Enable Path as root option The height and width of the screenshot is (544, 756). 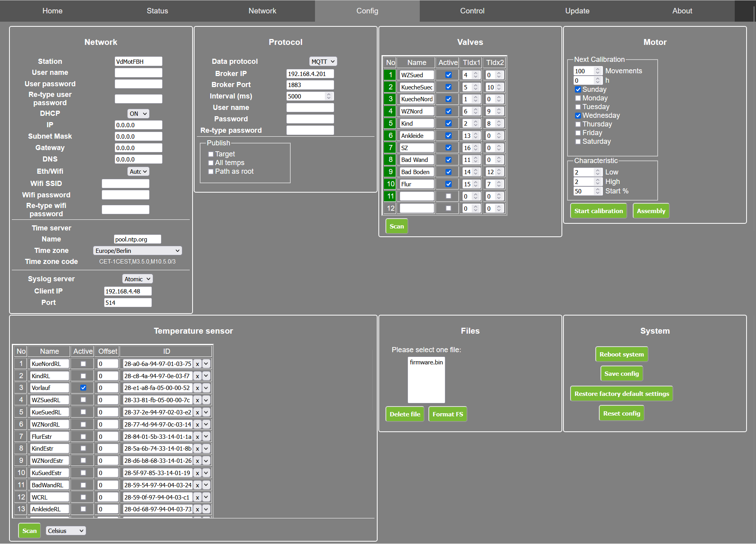point(211,172)
